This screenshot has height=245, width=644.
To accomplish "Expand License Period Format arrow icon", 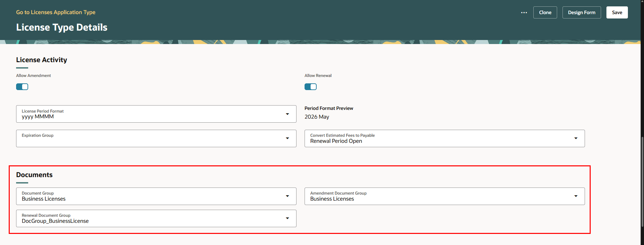I will (287, 114).
